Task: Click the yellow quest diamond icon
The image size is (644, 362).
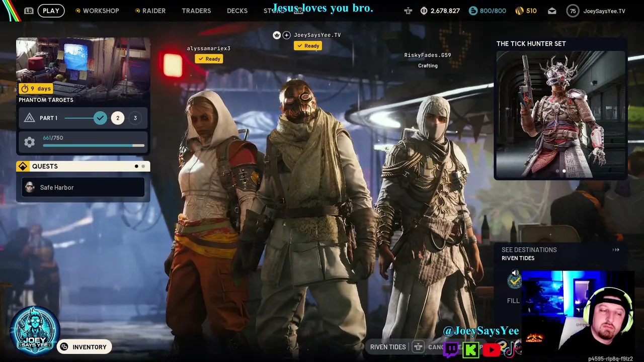Action: pyautogui.click(x=23, y=166)
